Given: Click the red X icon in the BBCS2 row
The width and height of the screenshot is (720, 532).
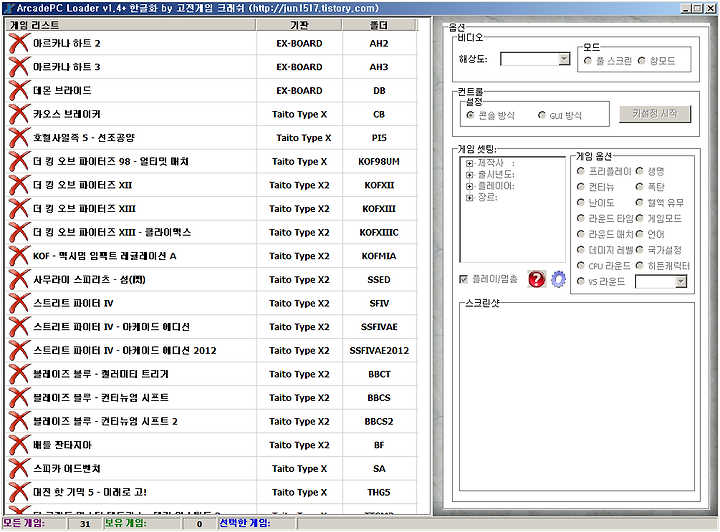Looking at the screenshot, I should click(x=19, y=421).
